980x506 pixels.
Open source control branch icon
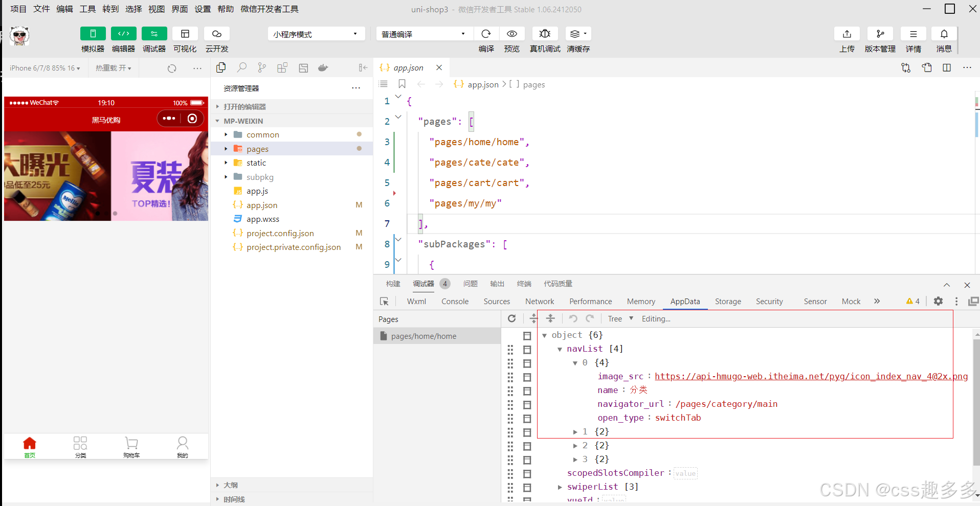262,67
